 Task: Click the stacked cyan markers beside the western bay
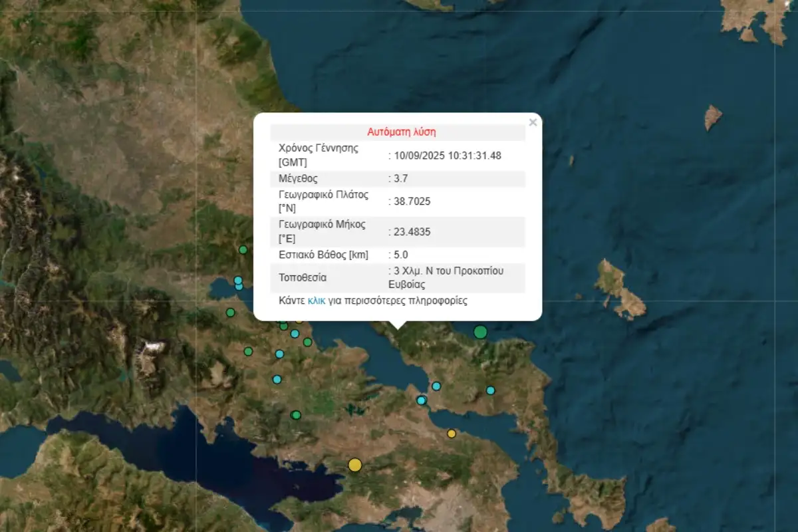[x=238, y=283]
